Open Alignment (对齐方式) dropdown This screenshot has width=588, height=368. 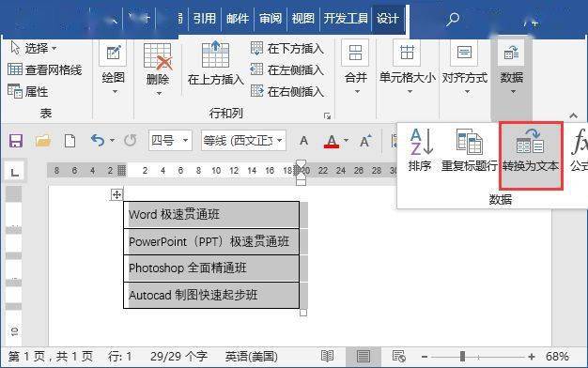coord(465,69)
